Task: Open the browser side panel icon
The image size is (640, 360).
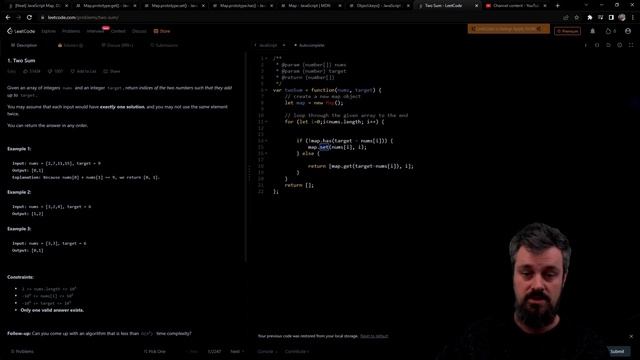Action: click(611, 18)
